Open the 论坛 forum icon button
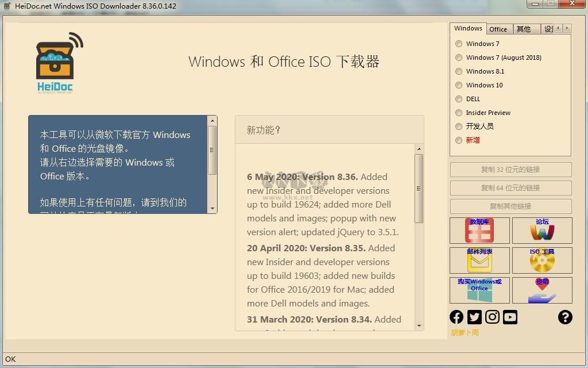The width and height of the screenshot is (588, 368). (542, 231)
